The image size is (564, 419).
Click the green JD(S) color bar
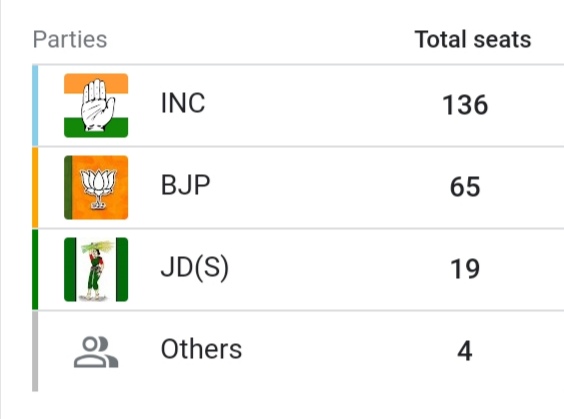coord(35,269)
